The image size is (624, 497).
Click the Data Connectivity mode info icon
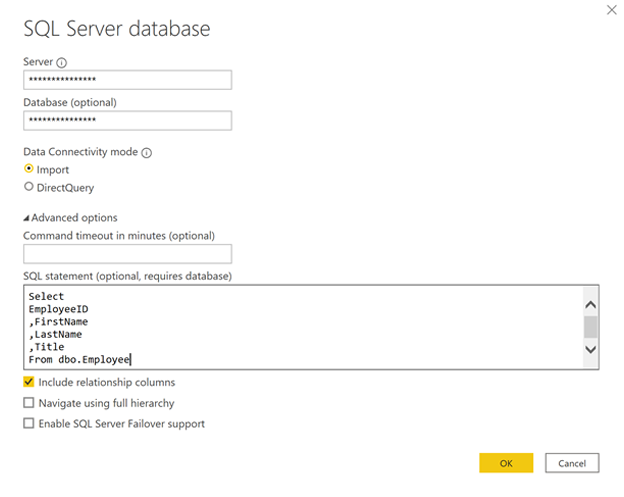click(147, 153)
